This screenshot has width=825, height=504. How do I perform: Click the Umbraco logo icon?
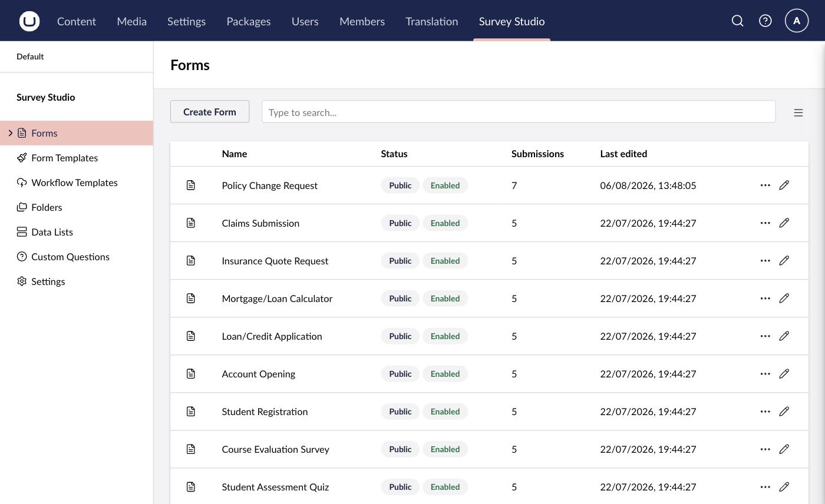click(x=29, y=21)
